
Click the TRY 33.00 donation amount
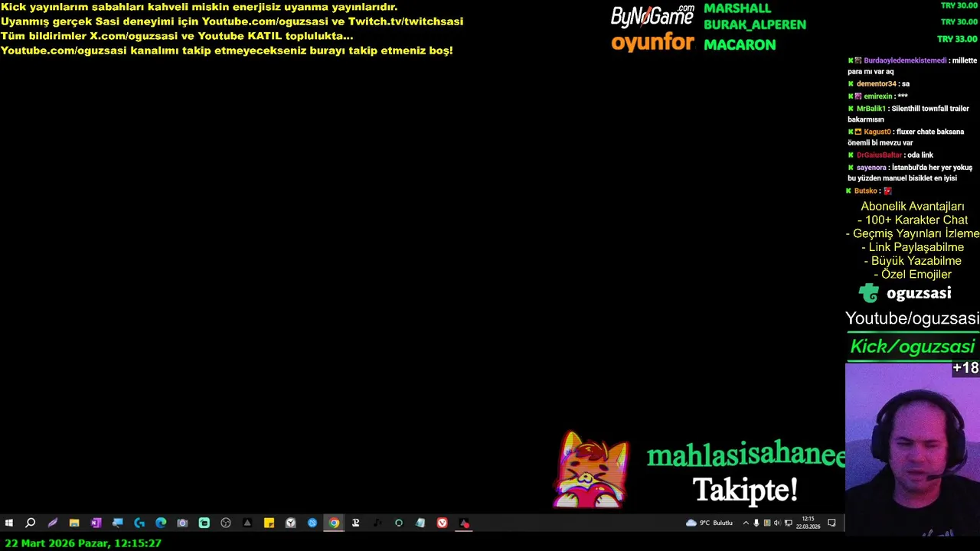click(957, 39)
